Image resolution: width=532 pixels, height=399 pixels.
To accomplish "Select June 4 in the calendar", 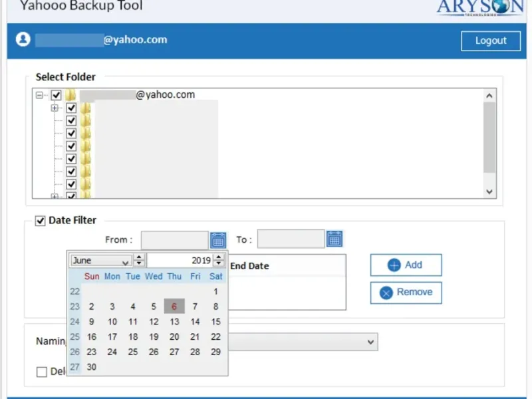I will pos(132,307).
